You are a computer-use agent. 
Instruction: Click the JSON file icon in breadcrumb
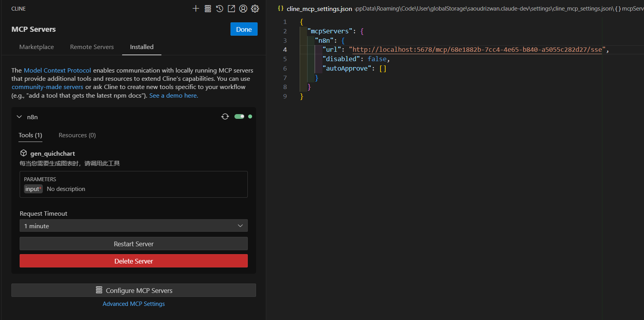[x=281, y=8]
